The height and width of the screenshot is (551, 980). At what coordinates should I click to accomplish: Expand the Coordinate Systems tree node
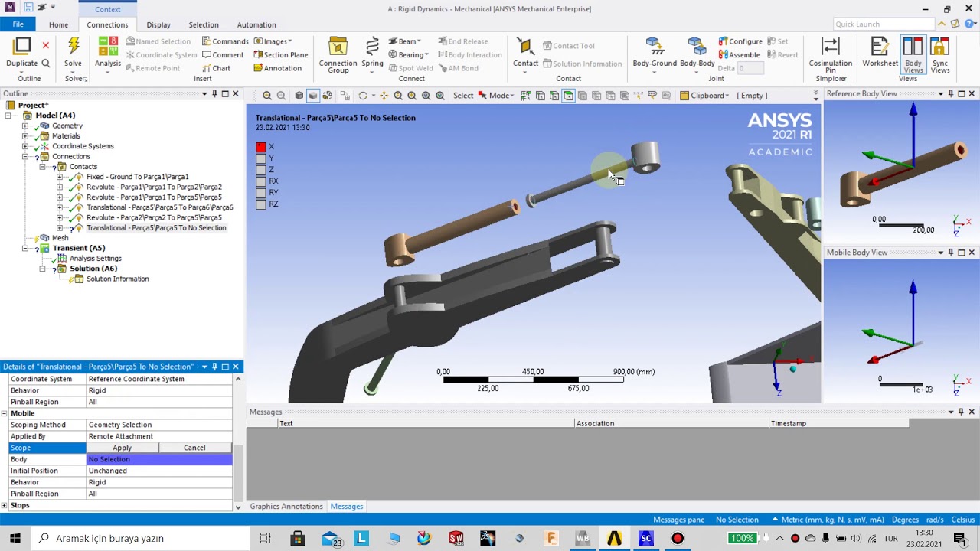point(25,146)
